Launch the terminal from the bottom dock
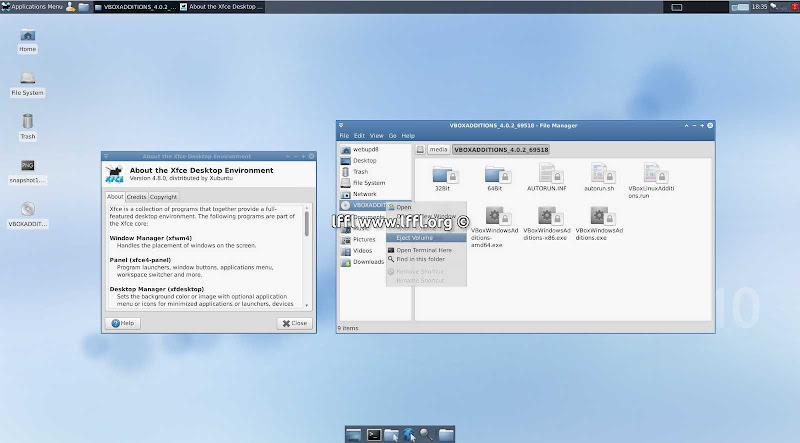800x443 pixels. pyautogui.click(x=373, y=434)
